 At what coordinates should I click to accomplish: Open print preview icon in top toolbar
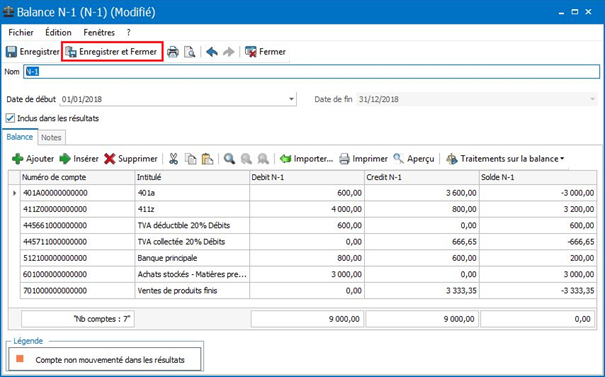[x=189, y=52]
